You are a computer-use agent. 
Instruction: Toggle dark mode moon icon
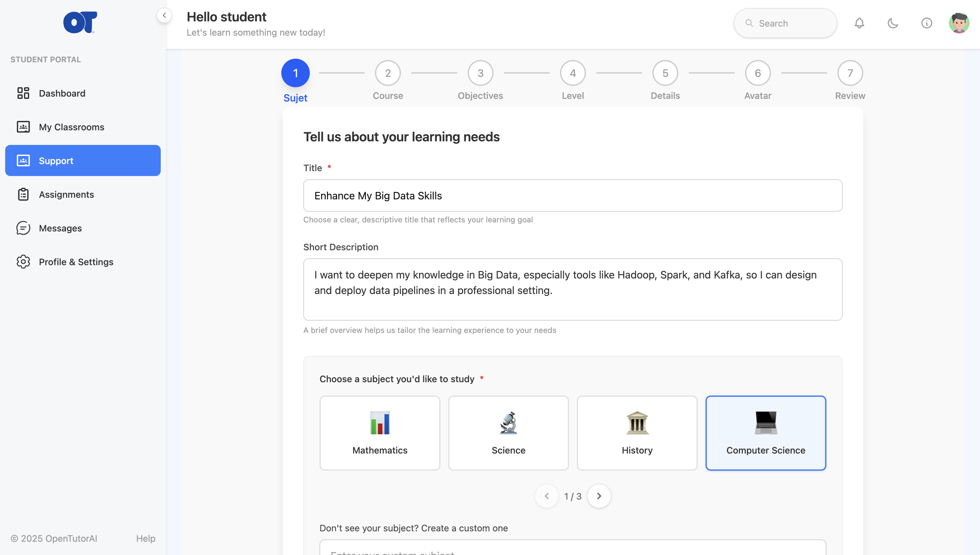(x=893, y=23)
